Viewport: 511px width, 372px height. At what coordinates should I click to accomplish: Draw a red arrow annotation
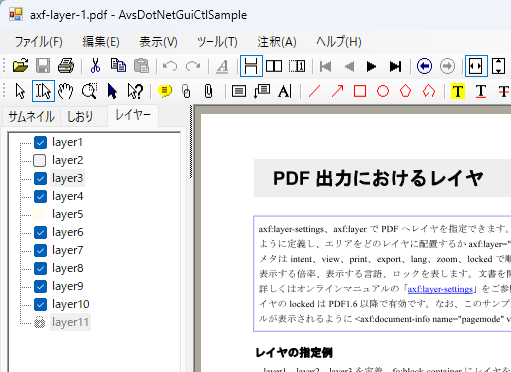pyautogui.click(x=337, y=91)
